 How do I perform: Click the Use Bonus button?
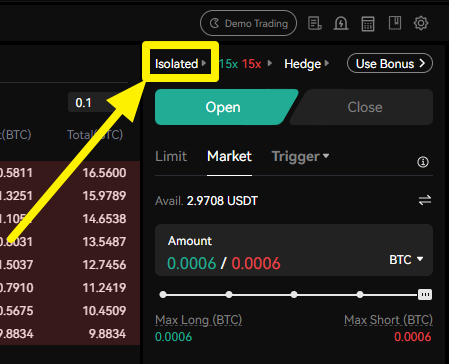tap(390, 63)
